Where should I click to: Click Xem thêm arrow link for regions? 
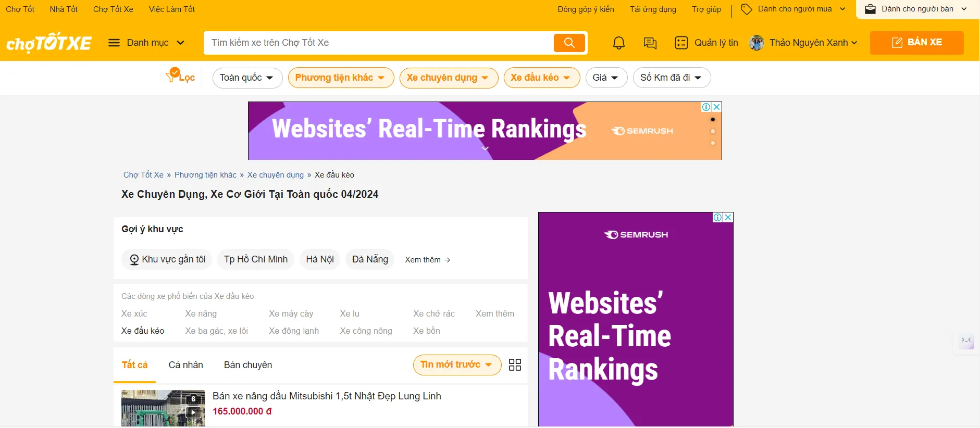[427, 260]
